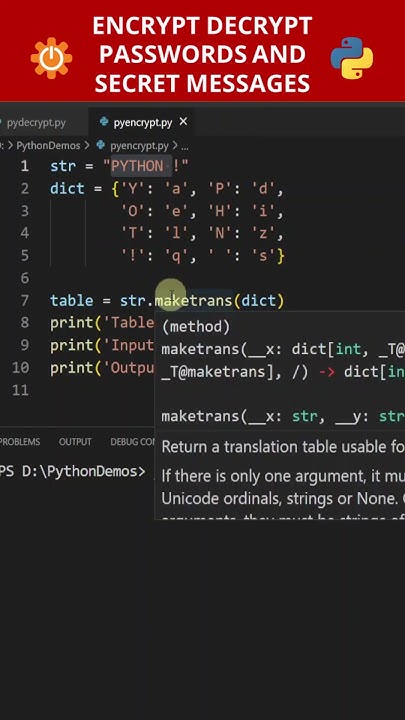Click the 'e' value on line 3

tap(176, 211)
